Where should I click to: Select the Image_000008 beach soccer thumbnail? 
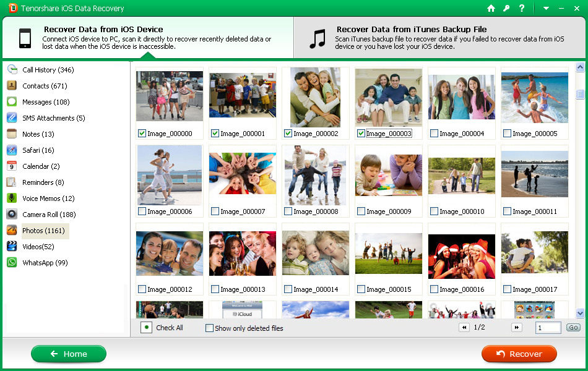(316, 176)
